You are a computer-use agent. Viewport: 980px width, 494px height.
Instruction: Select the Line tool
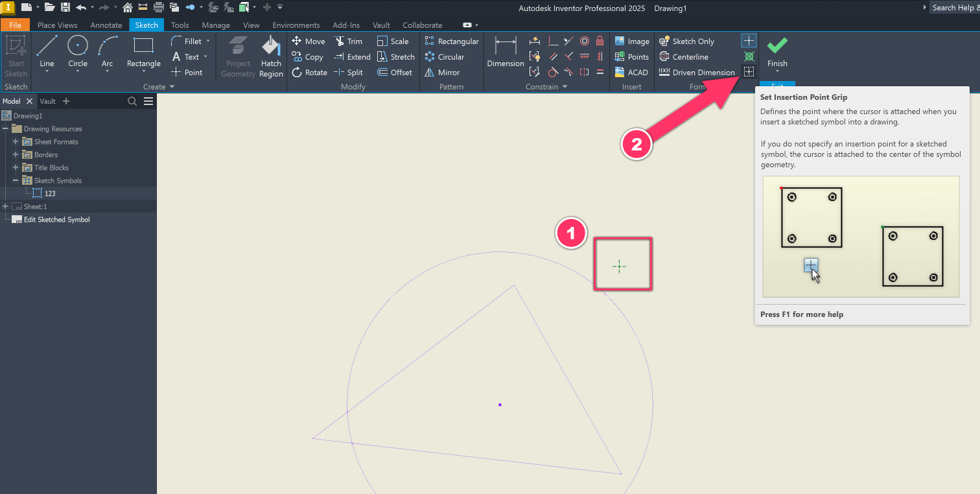(x=46, y=52)
